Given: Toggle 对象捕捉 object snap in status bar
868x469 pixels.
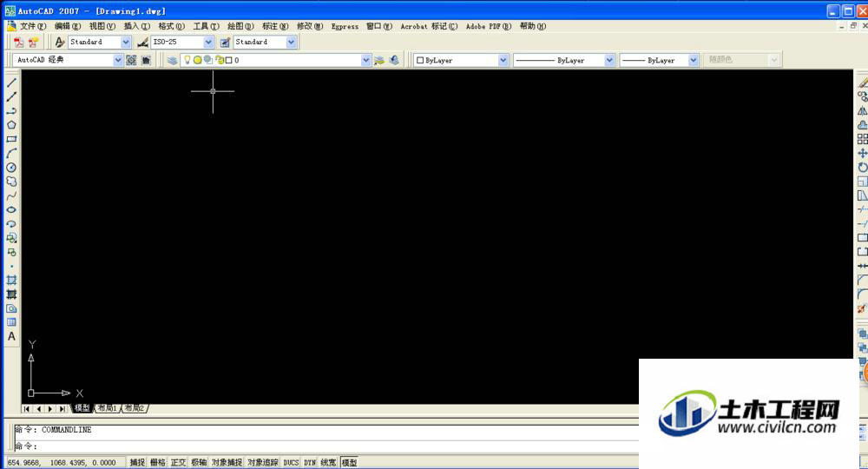Looking at the screenshot, I should (227, 462).
